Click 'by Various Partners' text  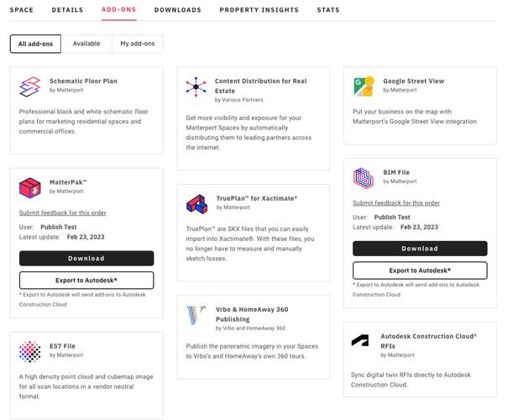click(x=238, y=100)
